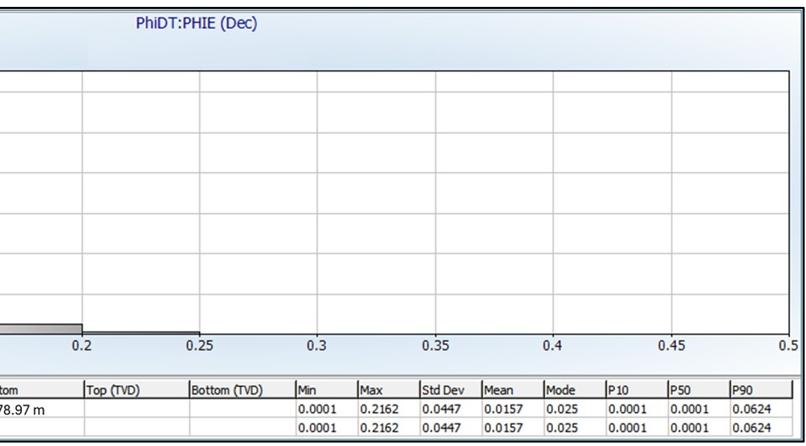Viewport: 806px width, 446px height.
Task: Click the thin histogram bar ending at 0.25
Action: [141, 333]
